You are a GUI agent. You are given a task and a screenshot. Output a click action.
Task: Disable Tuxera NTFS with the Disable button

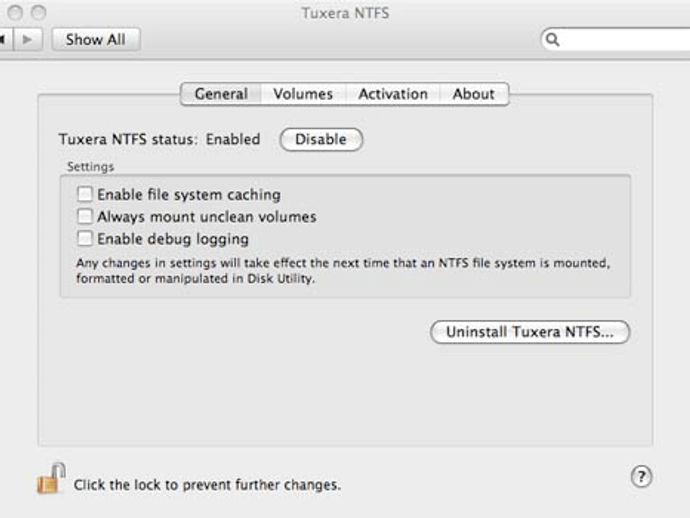coord(321,140)
